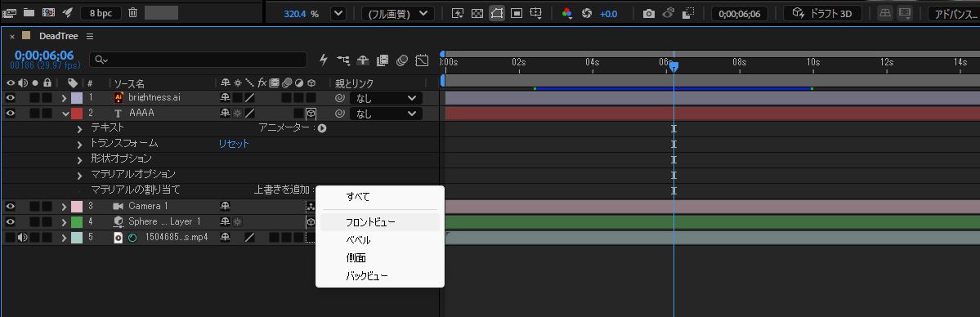Delete selected item with the trash icon

click(x=132, y=12)
